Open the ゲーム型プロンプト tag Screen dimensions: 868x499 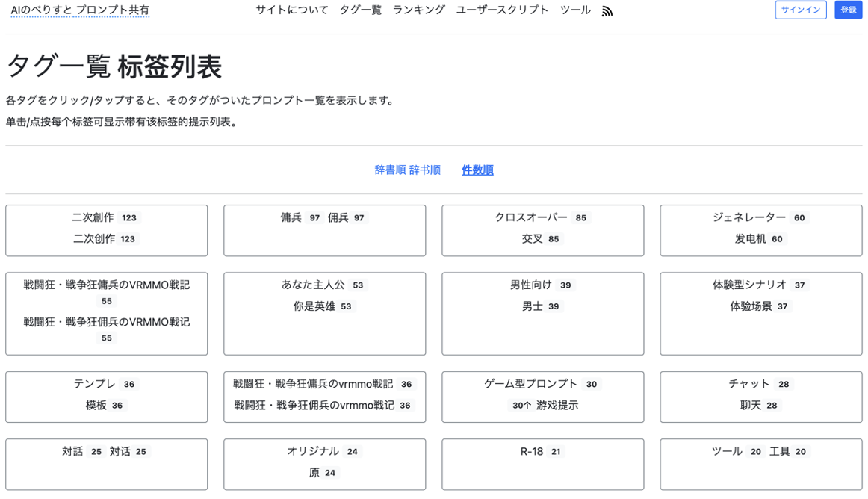pos(542,397)
